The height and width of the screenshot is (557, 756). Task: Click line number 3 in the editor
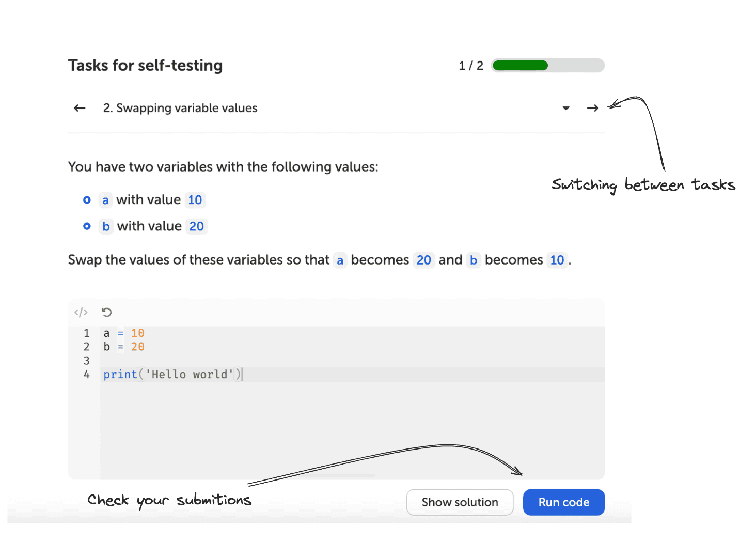tap(86, 360)
